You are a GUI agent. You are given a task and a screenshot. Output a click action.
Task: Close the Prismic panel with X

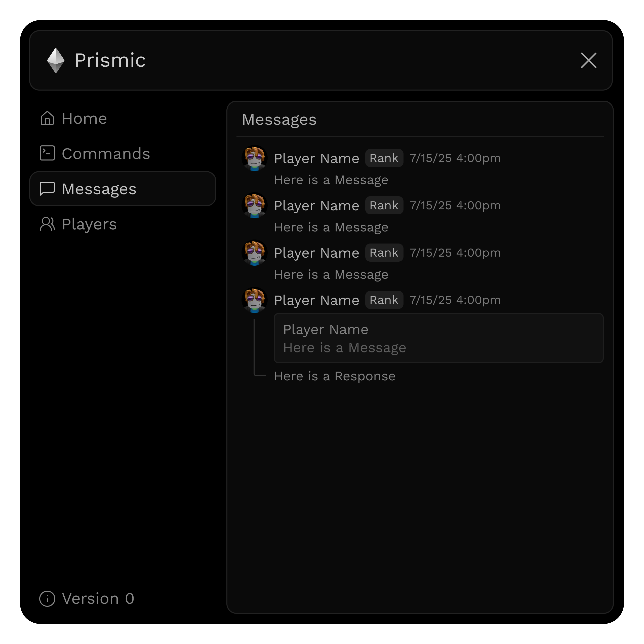588,60
